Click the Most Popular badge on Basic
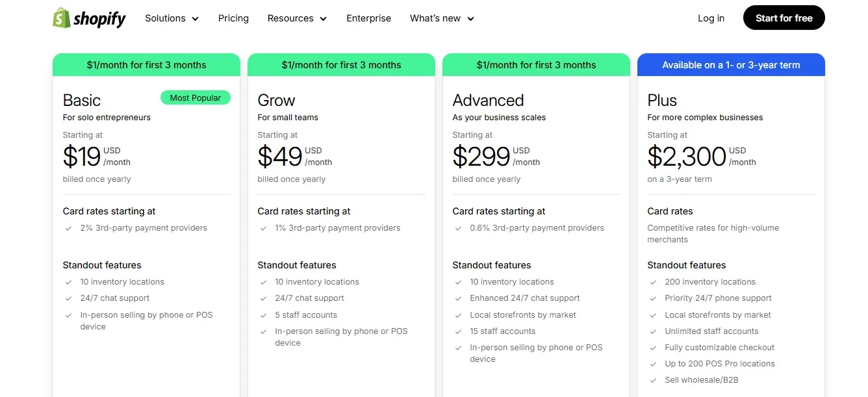The image size is (868, 397). point(196,98)
